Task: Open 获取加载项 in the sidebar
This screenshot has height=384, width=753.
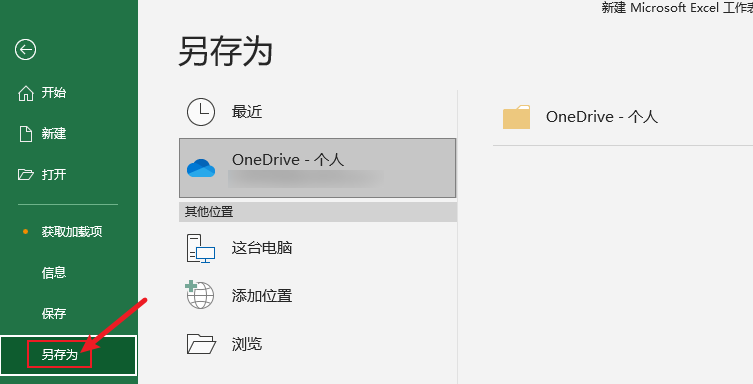Action: coord(72,232)
